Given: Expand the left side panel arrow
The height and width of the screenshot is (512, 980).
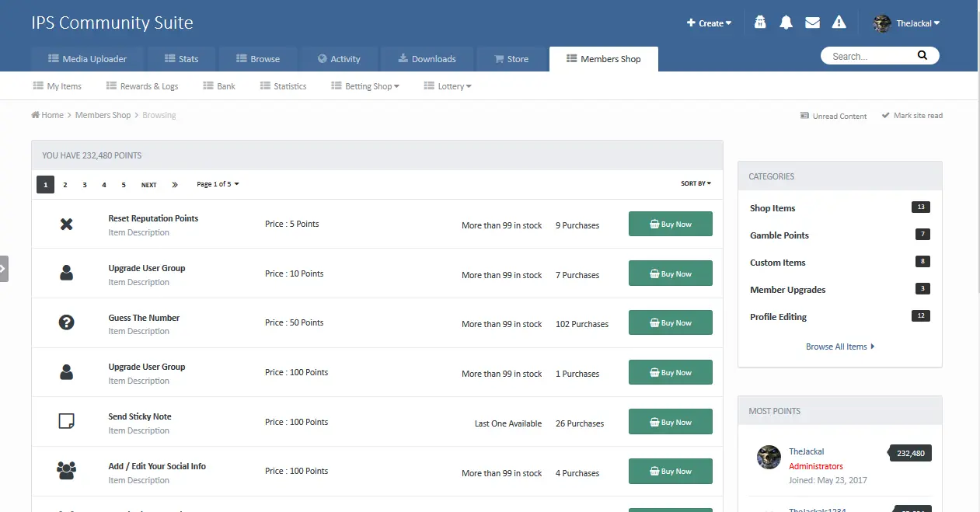Looking at the screenshot, I should coord(4,268).
